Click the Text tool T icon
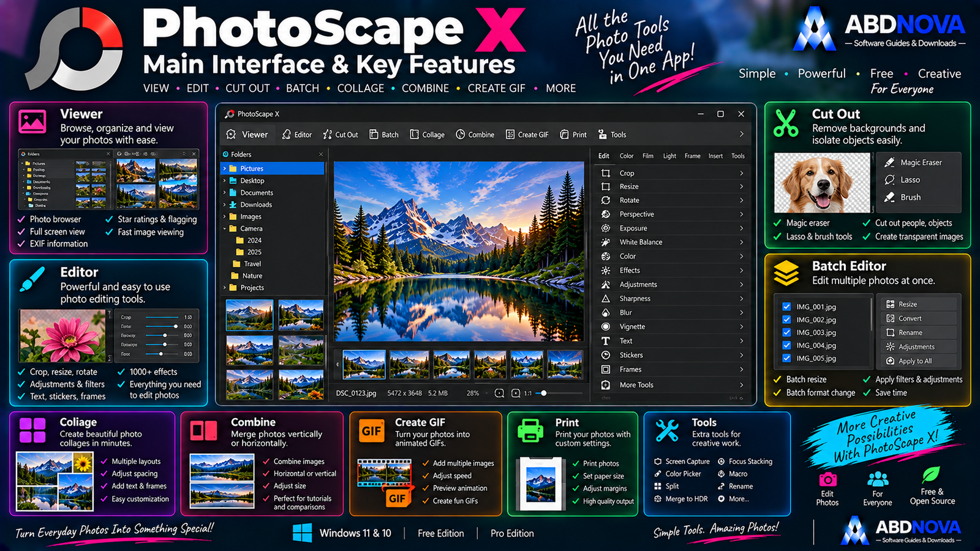This screenshot has width=980, height=551. [x=606, y=341]
